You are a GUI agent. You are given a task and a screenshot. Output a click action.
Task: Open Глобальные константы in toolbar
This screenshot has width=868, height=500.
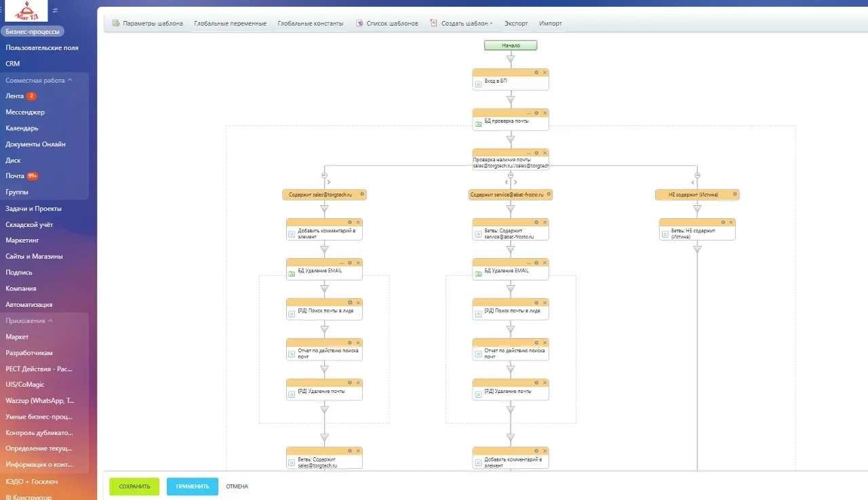pyautogui.click(x=311, y=23)
